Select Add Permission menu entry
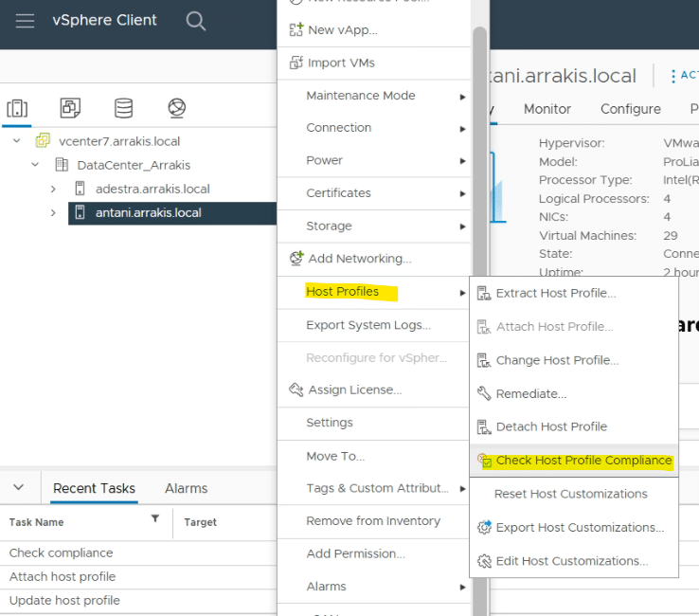Screen dimensions: 699x616 [x=373, y=553]
